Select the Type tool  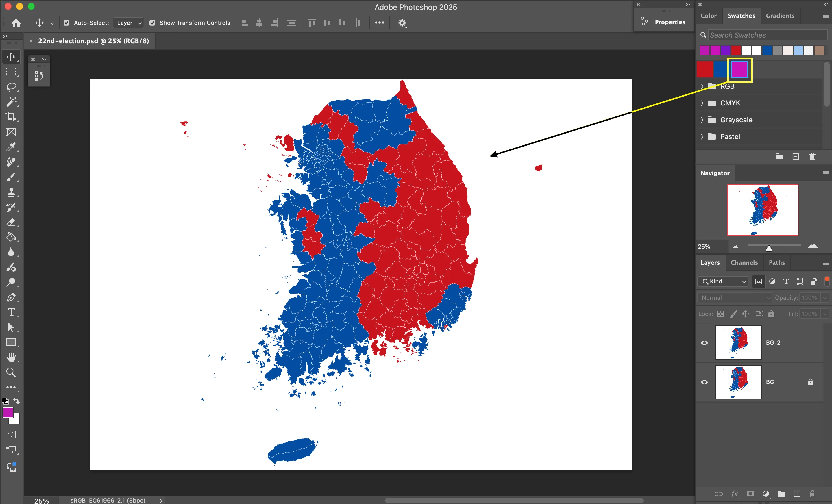11,312
